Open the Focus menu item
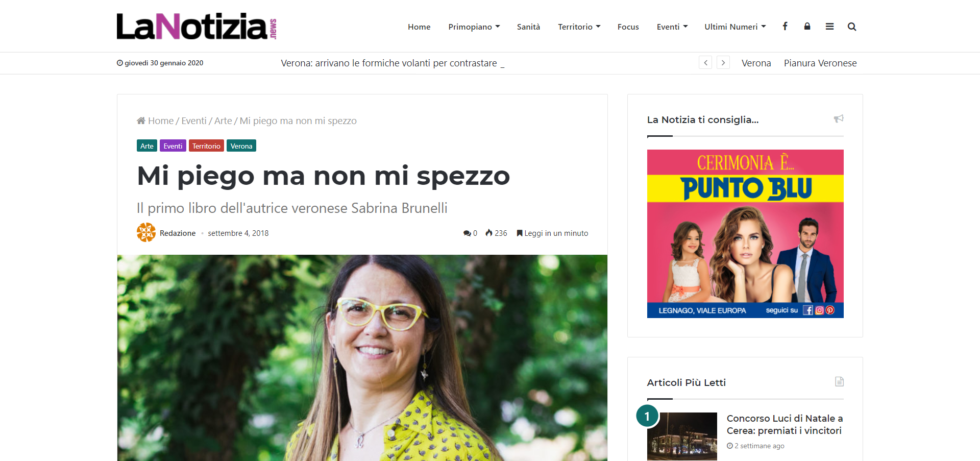Screen dimensions: 980x461 (628, 27)
